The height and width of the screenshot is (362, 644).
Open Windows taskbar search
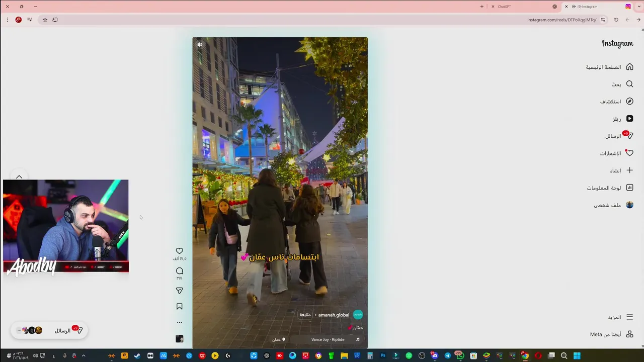click(x=564, y=356)
